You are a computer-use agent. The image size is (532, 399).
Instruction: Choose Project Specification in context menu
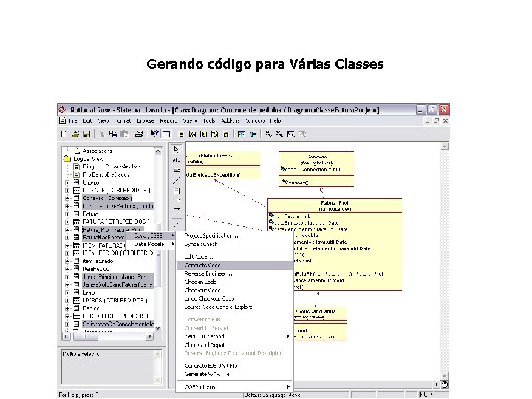pyautogui.click(x=234, y=236)
